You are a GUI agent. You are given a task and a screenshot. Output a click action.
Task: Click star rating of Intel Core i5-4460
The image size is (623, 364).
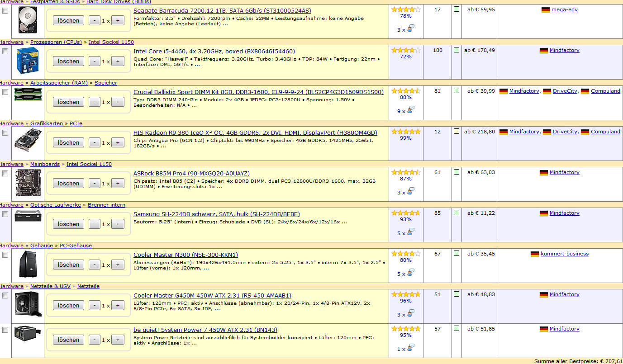coord(406,50)
